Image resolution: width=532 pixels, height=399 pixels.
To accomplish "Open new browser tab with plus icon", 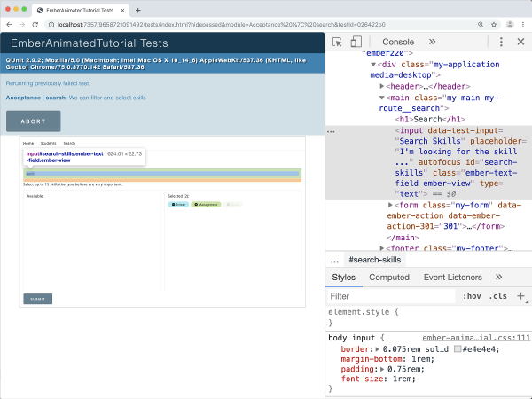I will click(x=138, y=10).
